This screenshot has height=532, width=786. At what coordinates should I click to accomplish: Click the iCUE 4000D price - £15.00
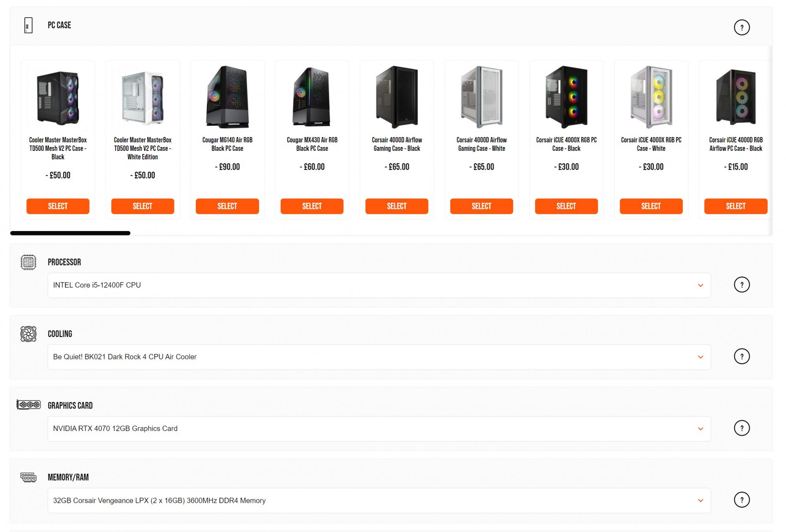pos(736,167)
